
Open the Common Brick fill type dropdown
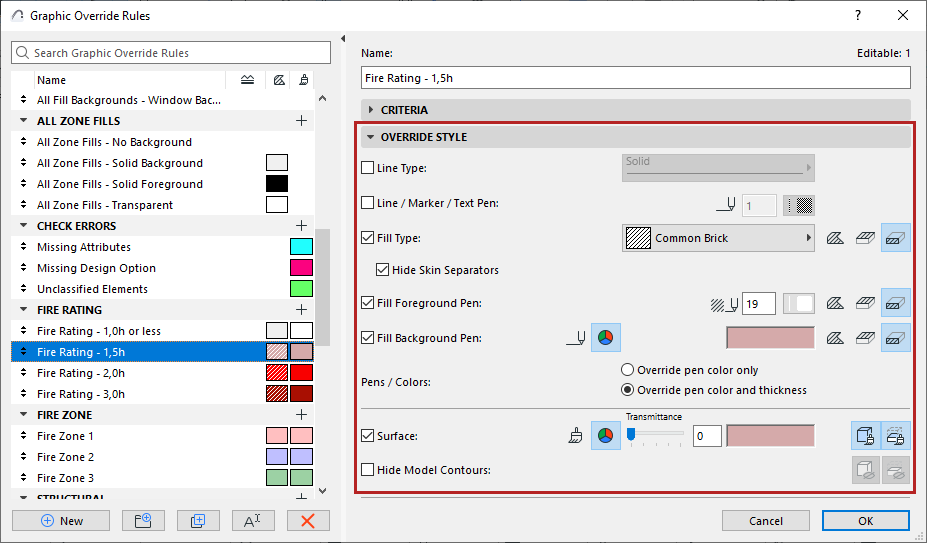pos(718,238)
